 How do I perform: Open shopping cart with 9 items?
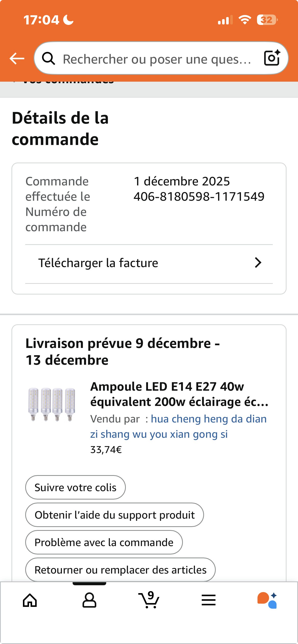149,600
